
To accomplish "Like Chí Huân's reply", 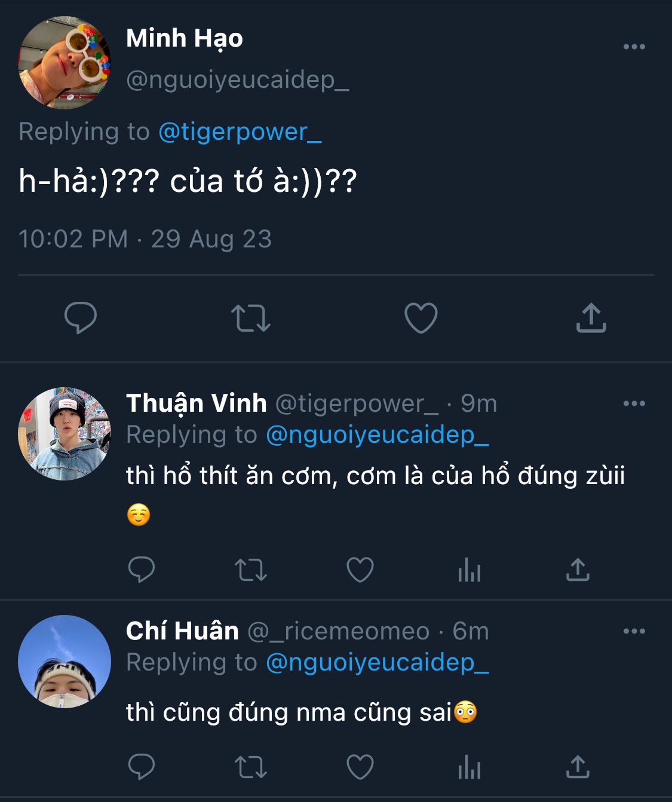I will tap(360, 767).
